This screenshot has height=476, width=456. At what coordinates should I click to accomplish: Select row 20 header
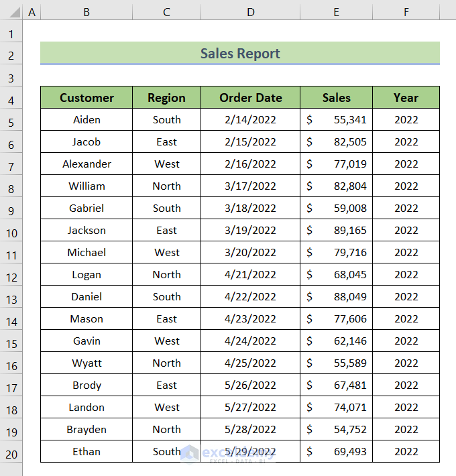point(11,455)
